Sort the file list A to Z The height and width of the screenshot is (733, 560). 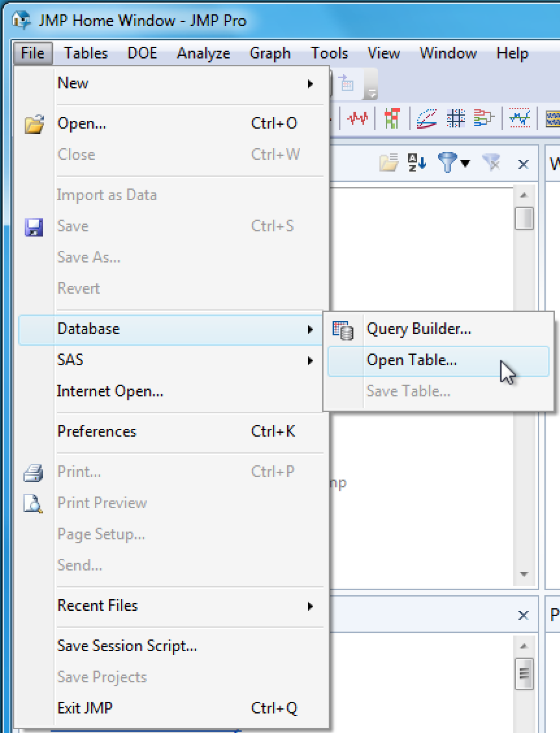pyautogui.click(x=416, y=162)
